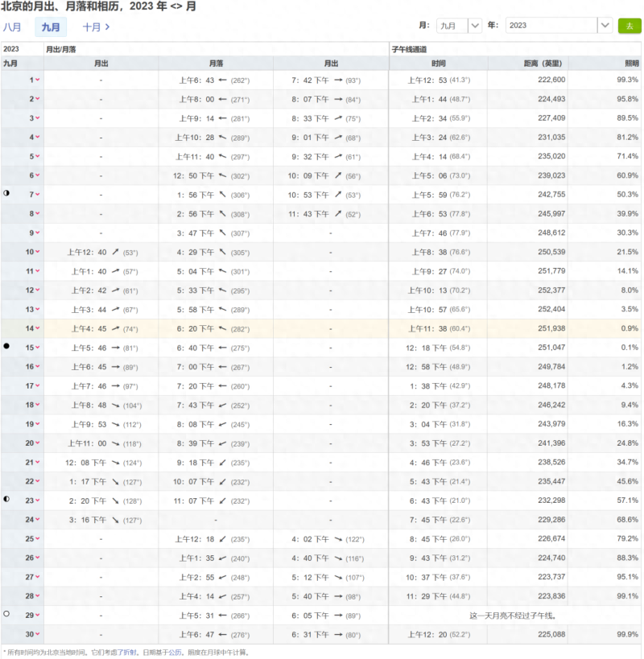Expand the red chevron for day 1
The height and width of the screenshot is (659, 644).
[x=37, y=80]
